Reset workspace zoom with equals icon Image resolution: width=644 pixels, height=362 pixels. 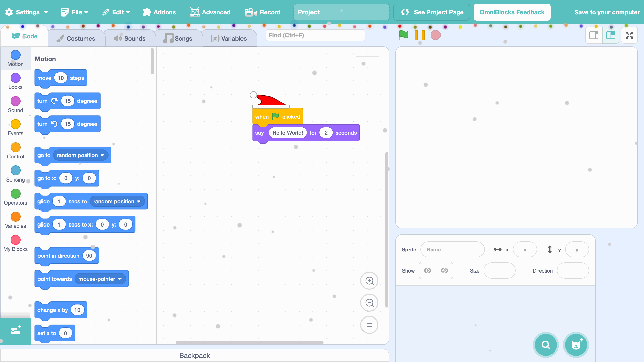pos(369,325)
